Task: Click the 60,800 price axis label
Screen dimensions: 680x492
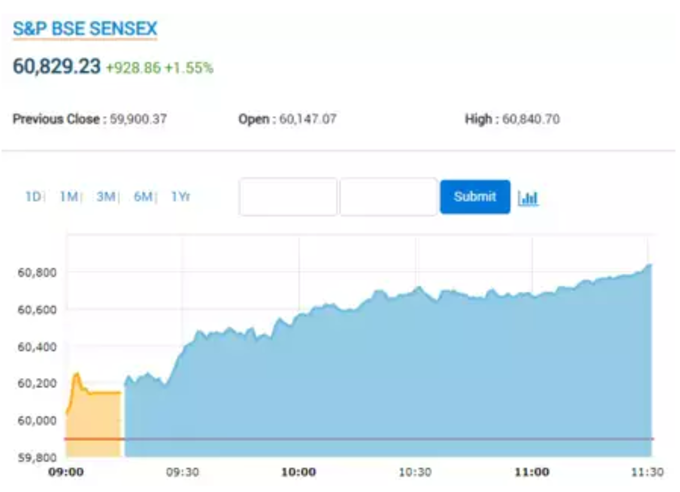Action: 37,272
